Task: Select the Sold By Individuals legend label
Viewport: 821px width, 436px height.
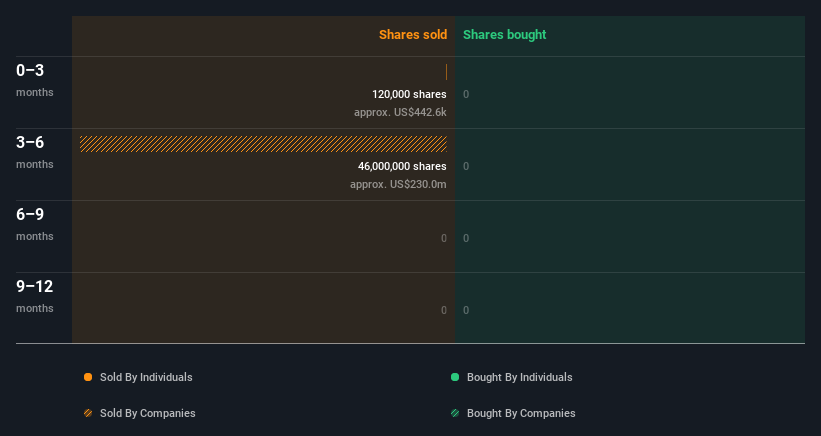Action: click(146, 377)
